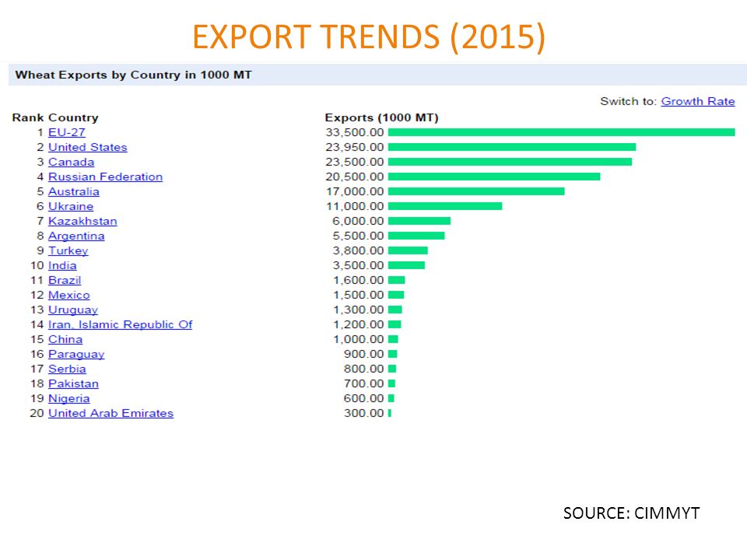747x560 pixels.
Task: Click the SOURCE: CIMMYT caption
Action: [631, 513]
